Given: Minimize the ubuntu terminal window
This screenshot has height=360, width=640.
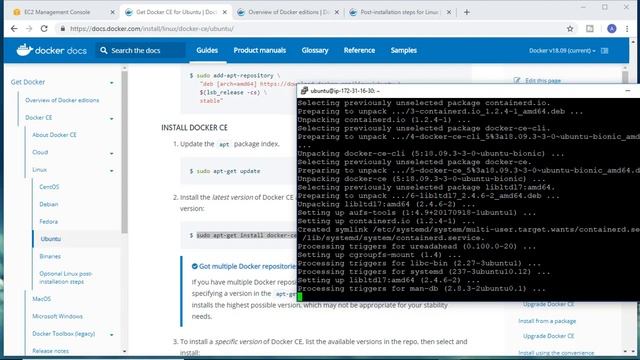Looking at the screenshot, I should pos(627,91).
